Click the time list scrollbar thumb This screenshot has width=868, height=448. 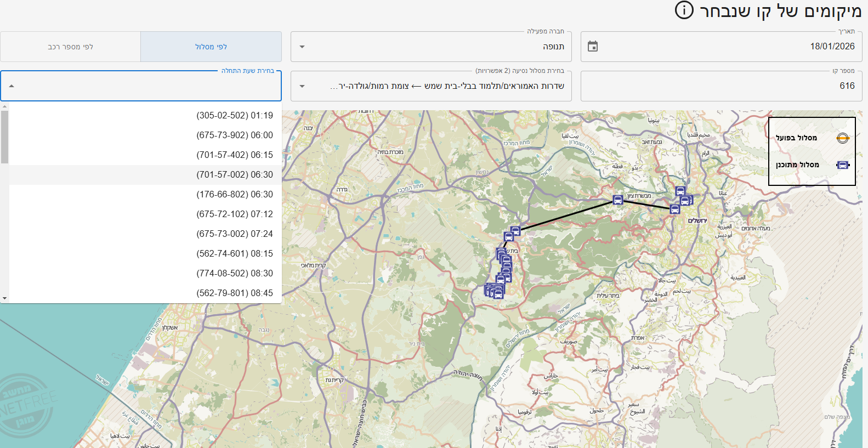pyautogui.click(x=4, y=137)
